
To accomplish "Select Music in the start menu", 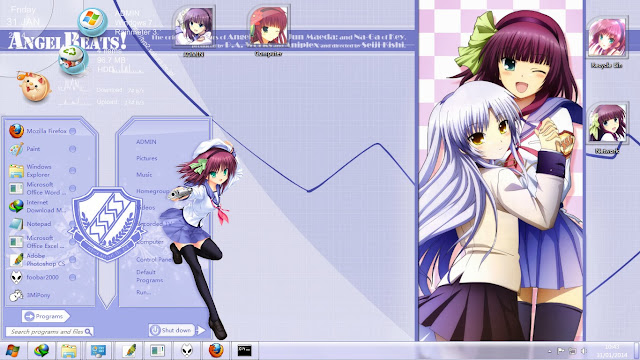I will click(144, 175).
